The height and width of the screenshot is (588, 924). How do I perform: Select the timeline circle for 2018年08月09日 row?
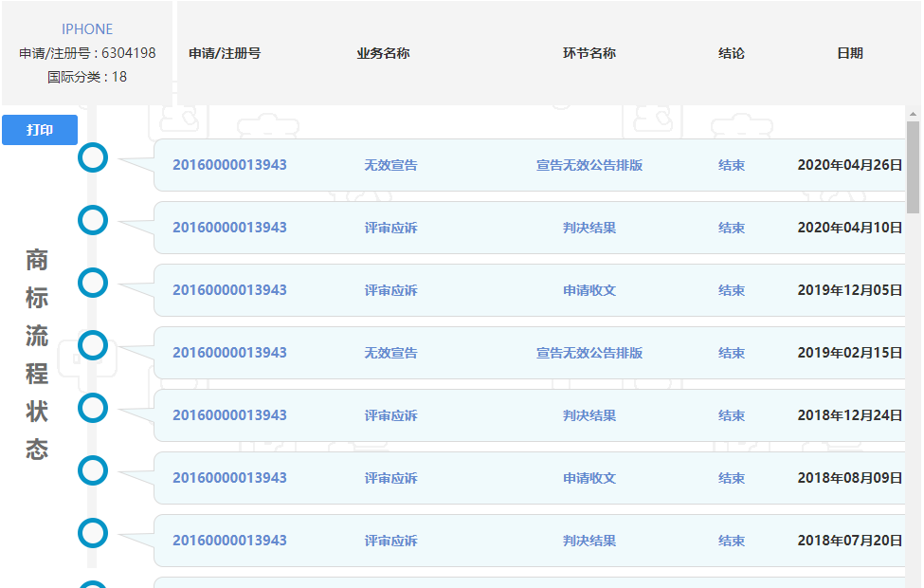(x=93, y=470)
